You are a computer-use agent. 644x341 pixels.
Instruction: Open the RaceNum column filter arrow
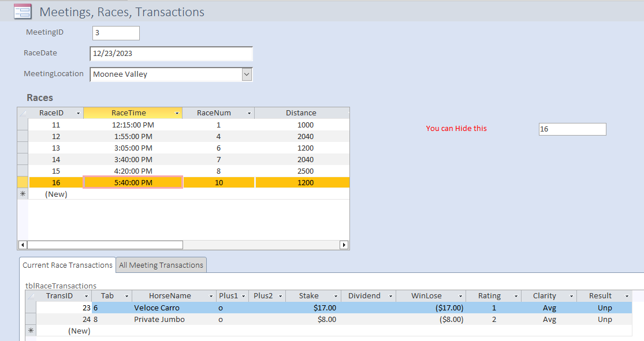click(249, 113)
